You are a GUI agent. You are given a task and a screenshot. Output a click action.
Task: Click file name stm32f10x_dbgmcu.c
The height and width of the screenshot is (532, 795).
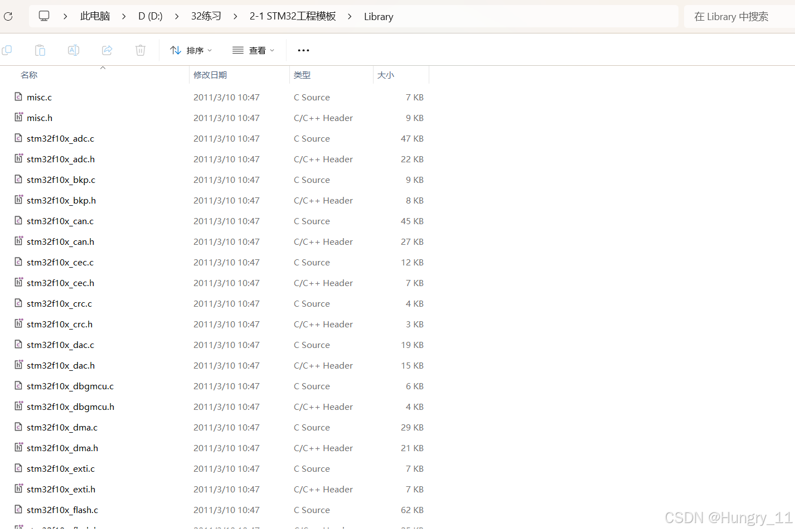coord(70,386)
